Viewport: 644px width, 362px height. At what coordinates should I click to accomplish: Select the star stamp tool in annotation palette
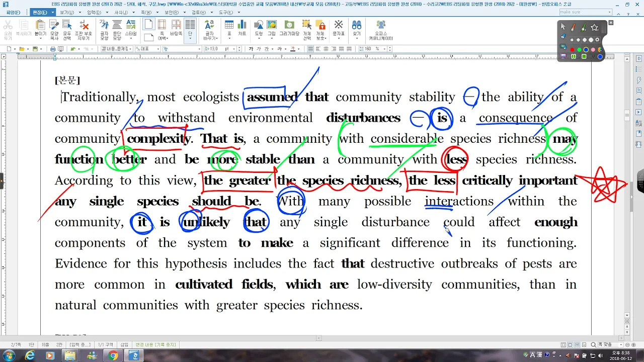pyautogui.click(x=595, y=27)
